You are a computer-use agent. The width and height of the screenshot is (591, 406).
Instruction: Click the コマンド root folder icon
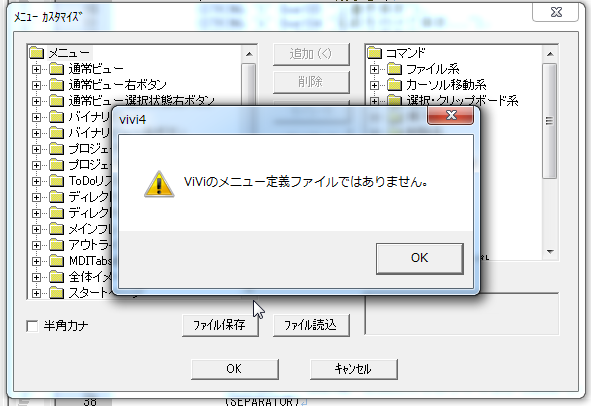(374, 53)
